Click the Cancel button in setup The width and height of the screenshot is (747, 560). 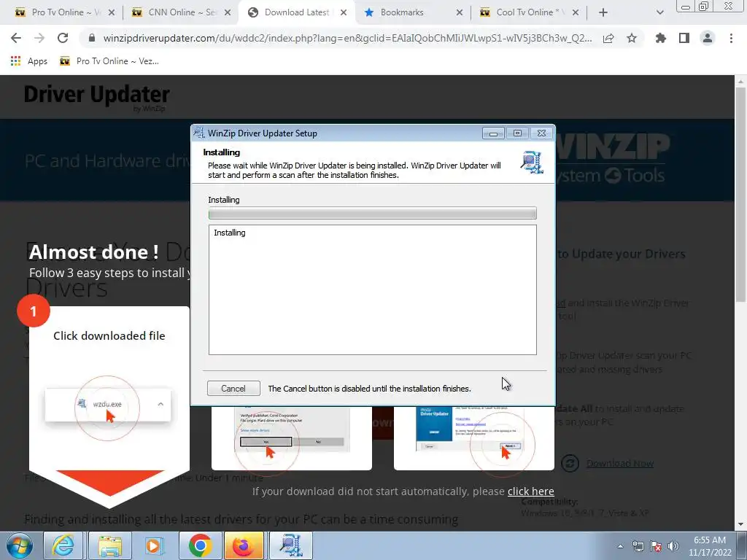tap(233, 389)
